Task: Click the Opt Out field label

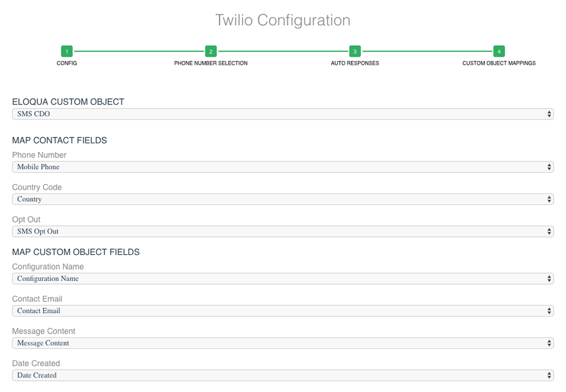Action: 26,220
